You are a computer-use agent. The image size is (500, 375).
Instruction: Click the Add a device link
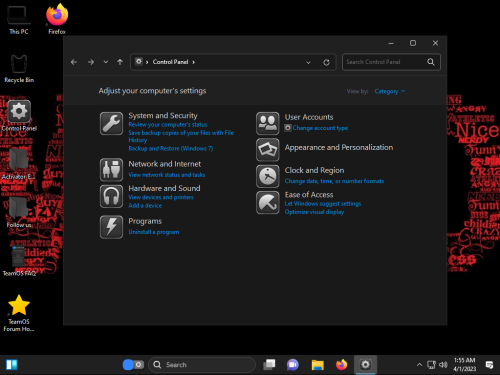click(145, 206)
